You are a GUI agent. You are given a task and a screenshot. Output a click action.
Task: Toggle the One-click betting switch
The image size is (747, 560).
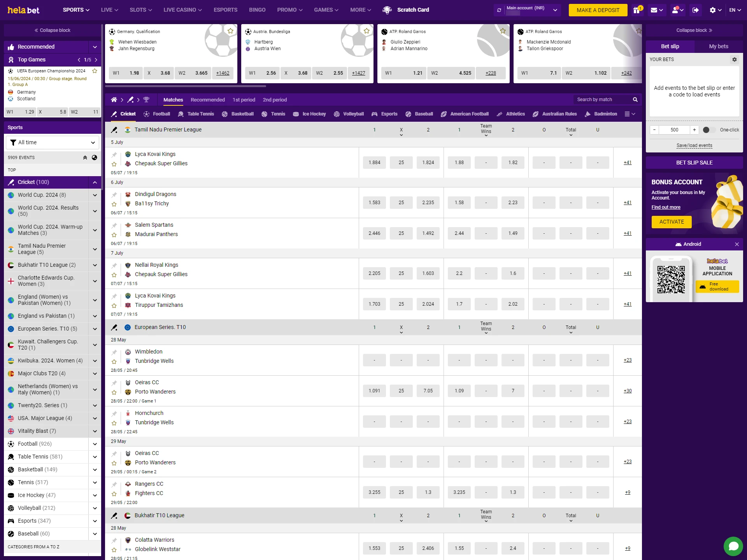(707, 130)
